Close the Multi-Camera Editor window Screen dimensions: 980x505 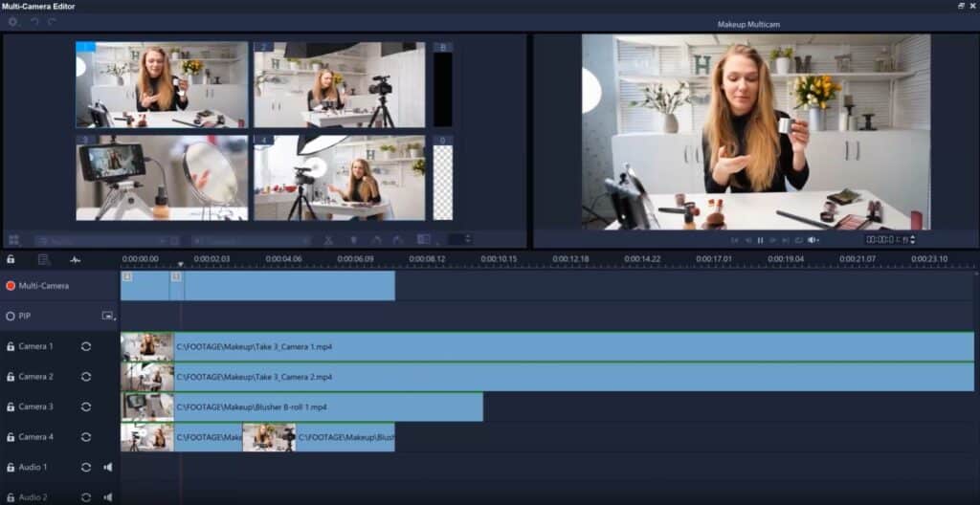click(x=972, y=6)
